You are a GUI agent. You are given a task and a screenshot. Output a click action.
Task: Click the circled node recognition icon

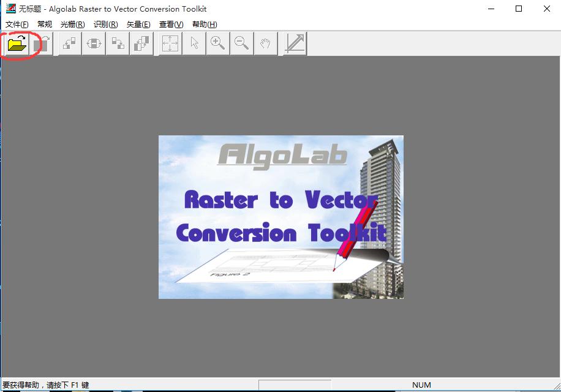(x=92, y=43)
